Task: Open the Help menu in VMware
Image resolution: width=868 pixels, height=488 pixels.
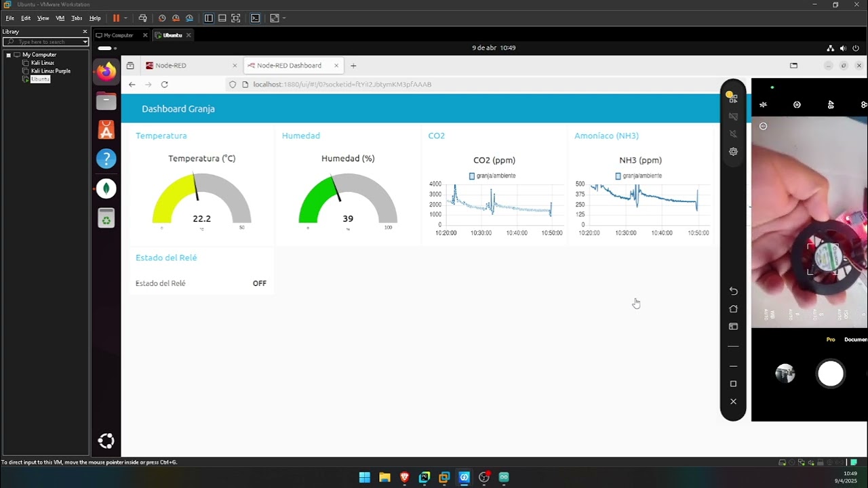Action: tap(95, 18)
